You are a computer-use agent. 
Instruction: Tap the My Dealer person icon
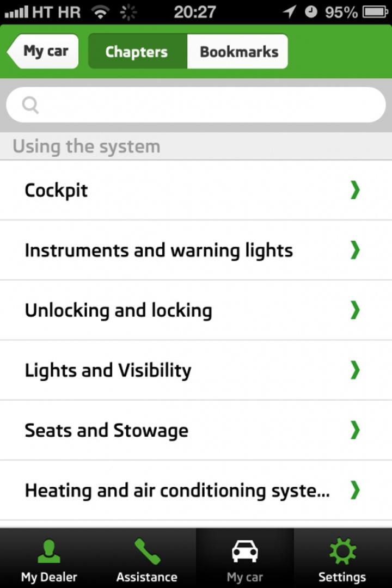click(x=49, y=551)
